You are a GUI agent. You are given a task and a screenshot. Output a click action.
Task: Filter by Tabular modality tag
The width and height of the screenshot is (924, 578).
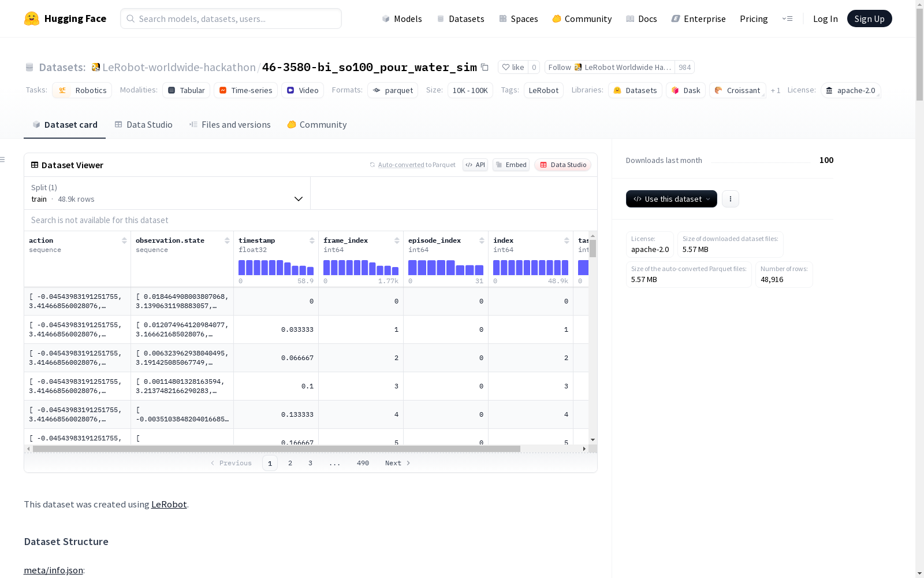pyautogui.click(x=187, y=90)
